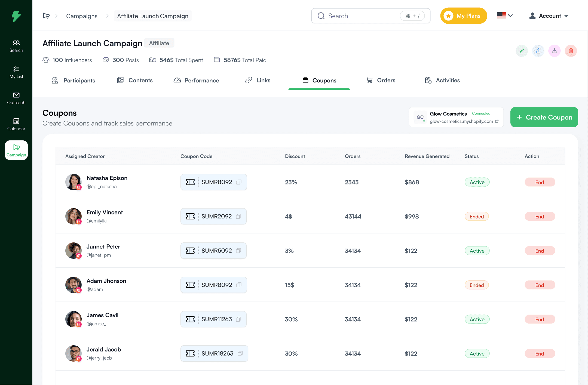Screen dimensions: 588x385
Task: Select Search in the left sidebar
Action: click(16, 45)
